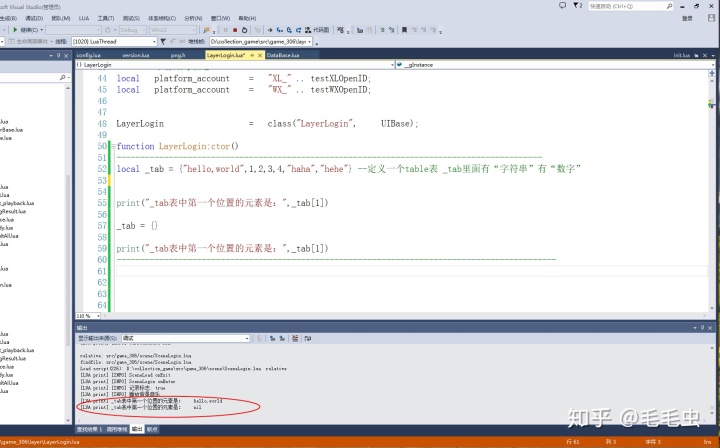Open the document tabs overflow dropdown arrow
The image size is (720, 448).
click(x=712, y=55)
